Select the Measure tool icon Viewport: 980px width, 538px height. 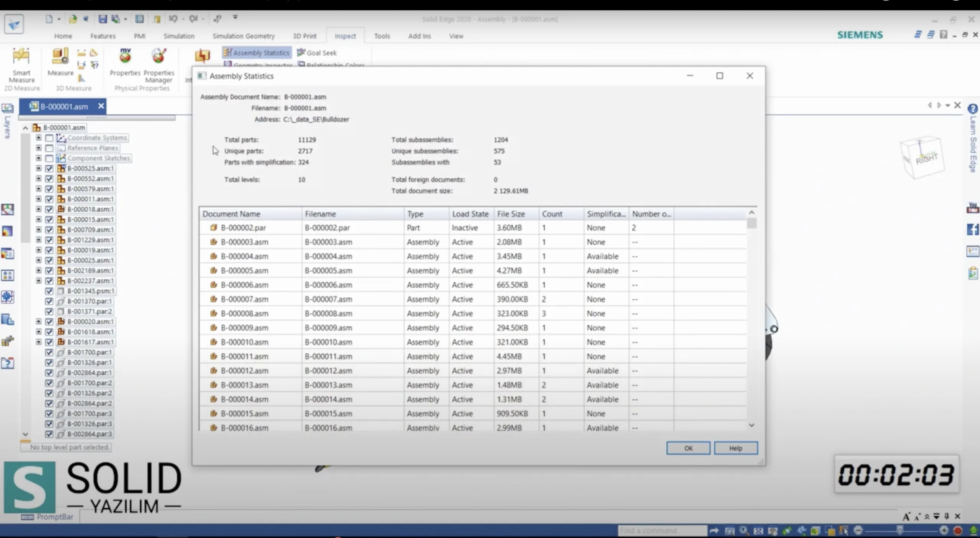60,61
